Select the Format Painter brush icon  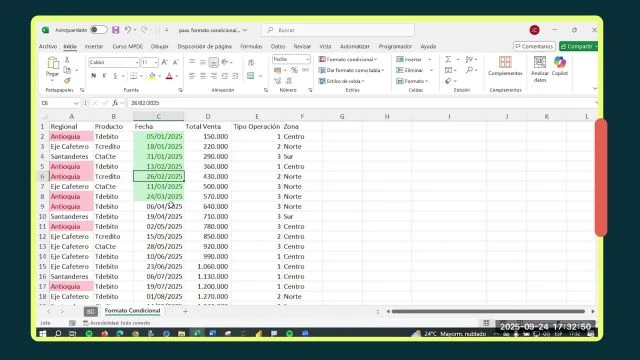[x=67, y=80]
